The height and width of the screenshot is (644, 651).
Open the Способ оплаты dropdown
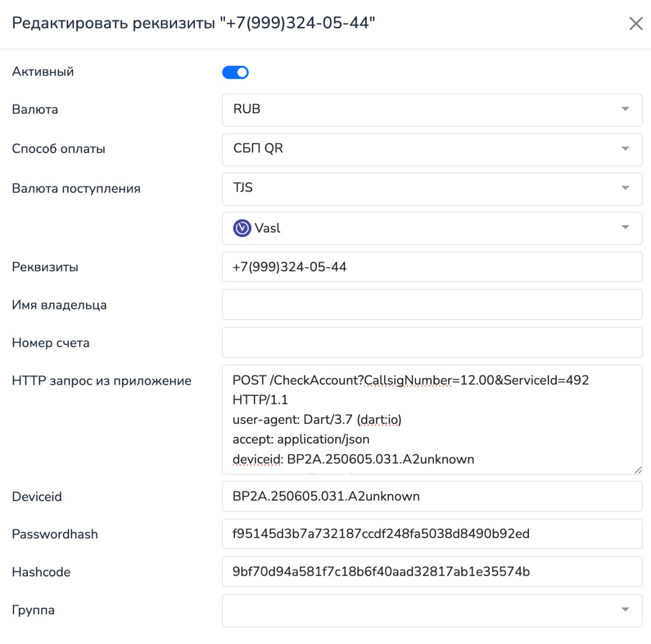coord(431,149)
